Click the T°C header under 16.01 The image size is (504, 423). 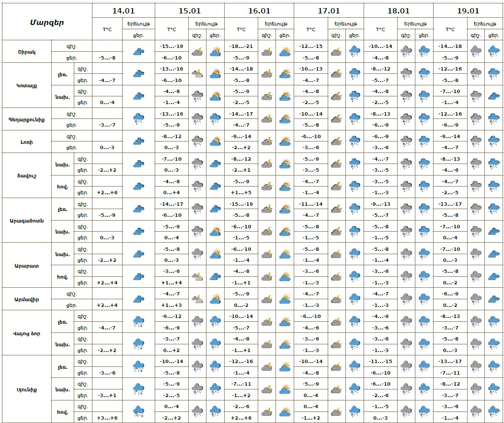click(x=241, y=29)
